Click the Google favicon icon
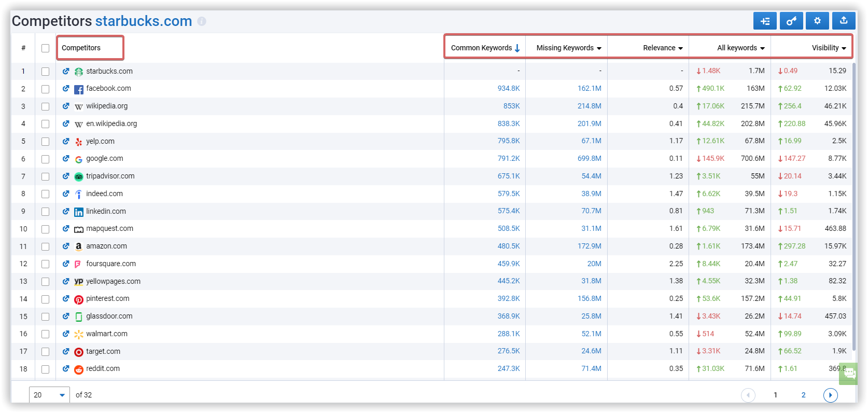The width and height of the screenshot is (868, 413). point(79,159)
